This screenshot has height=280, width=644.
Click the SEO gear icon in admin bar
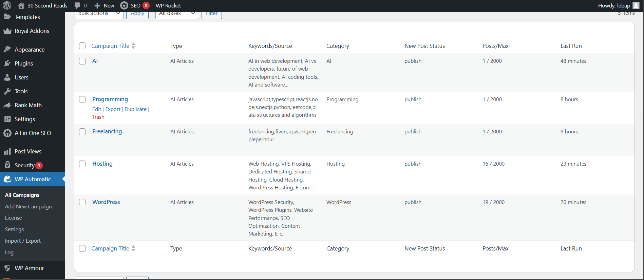click(x=124, y=5)
